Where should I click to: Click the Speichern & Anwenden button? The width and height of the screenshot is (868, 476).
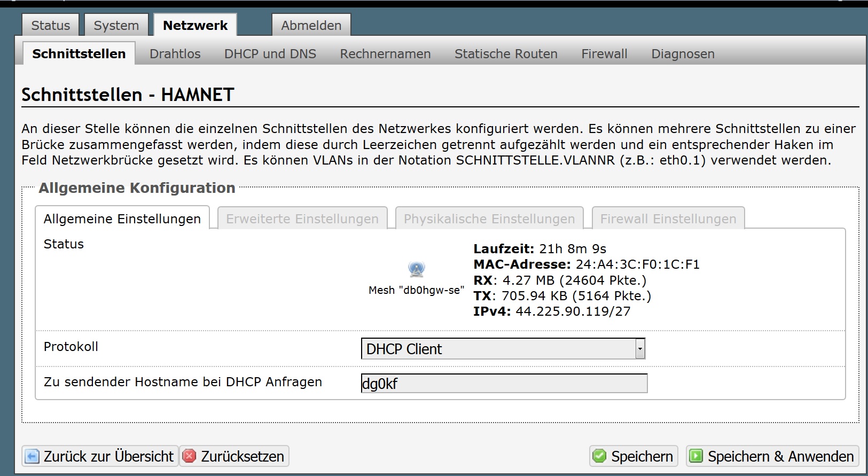[x=772, y=456]
